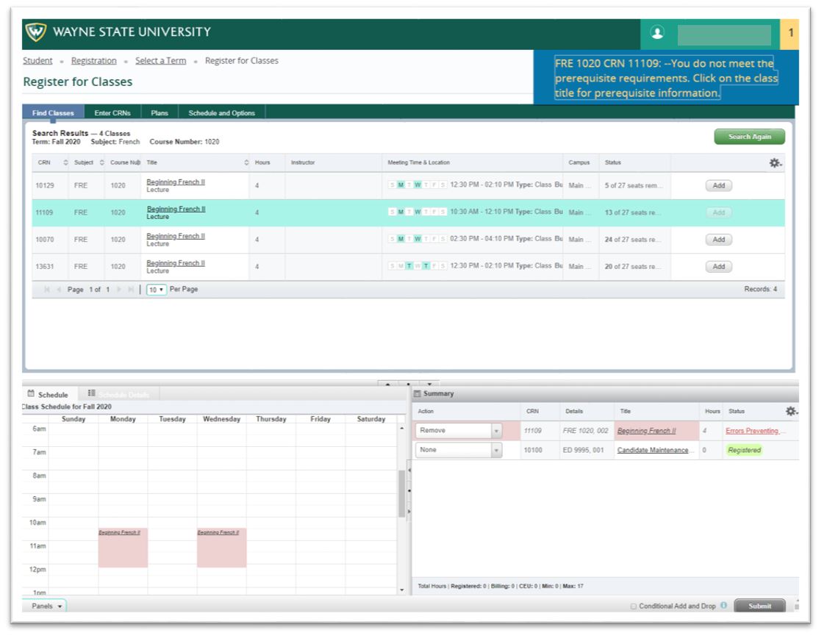827x644 pixels.
Task: Add the class with CRN 13631
Action: pyautogui.click(x=719, y=266)
